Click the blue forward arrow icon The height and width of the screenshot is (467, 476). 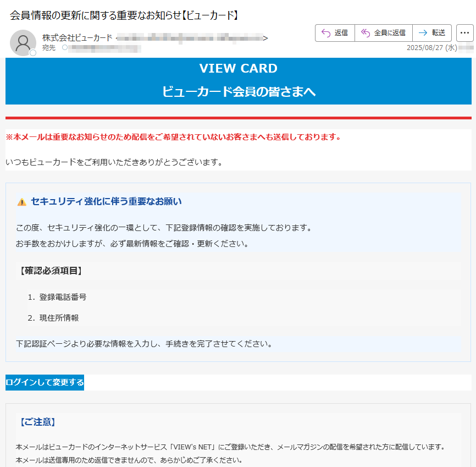coord(423,33)
